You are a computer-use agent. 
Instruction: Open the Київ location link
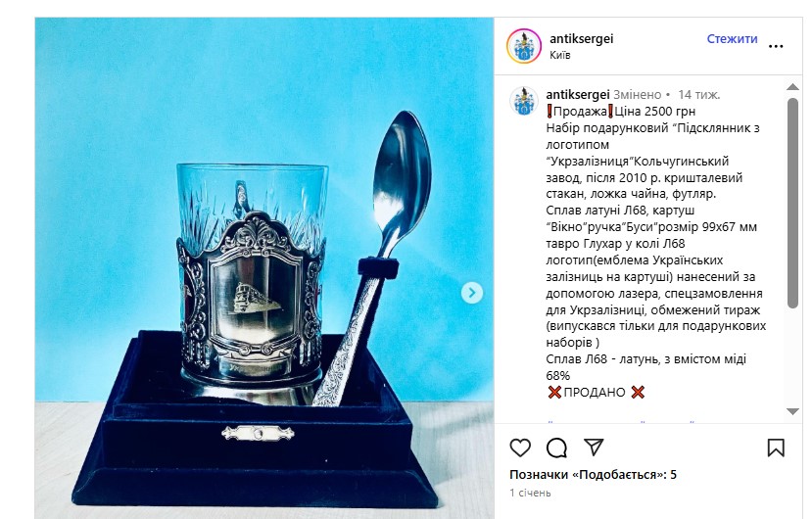(x=560, y=55)
